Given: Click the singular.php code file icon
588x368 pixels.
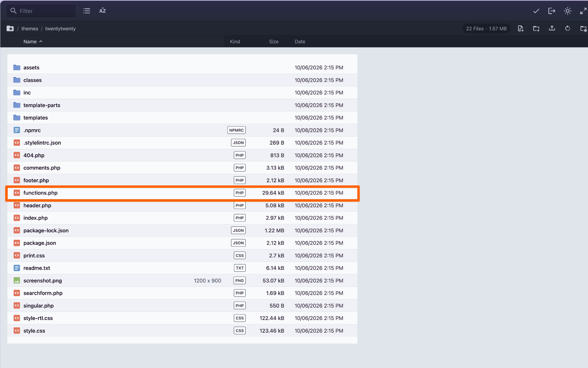Looking at the screenshot, I should click(x=17, y=306).
